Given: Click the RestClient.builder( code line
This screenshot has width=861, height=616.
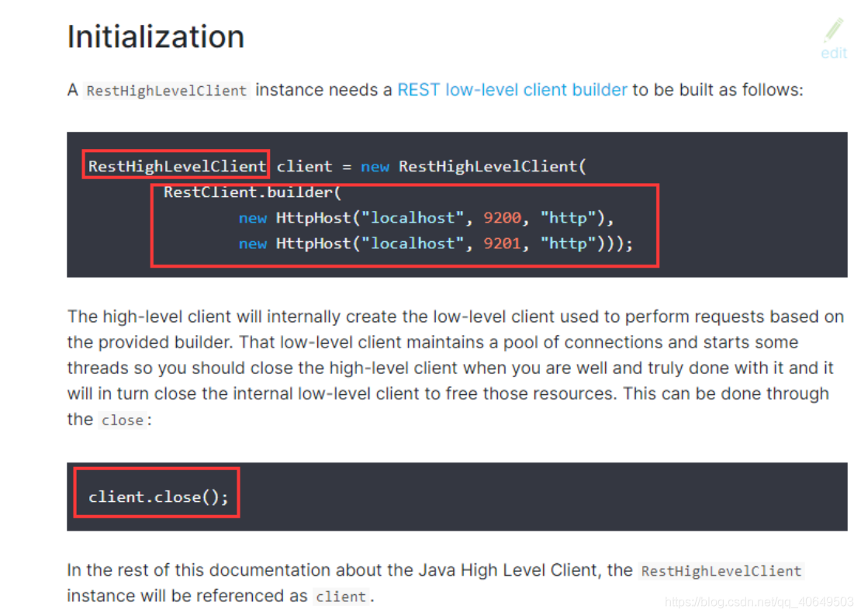Looking at the screenshot, I should [253, 192].
